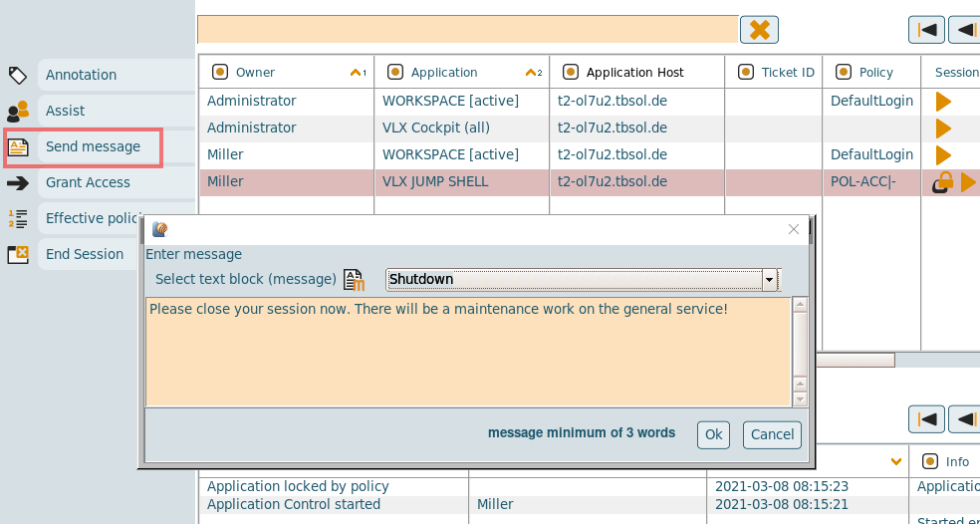Open Effective policies menu entry
The image size is (980, 524).
[94, 218]
